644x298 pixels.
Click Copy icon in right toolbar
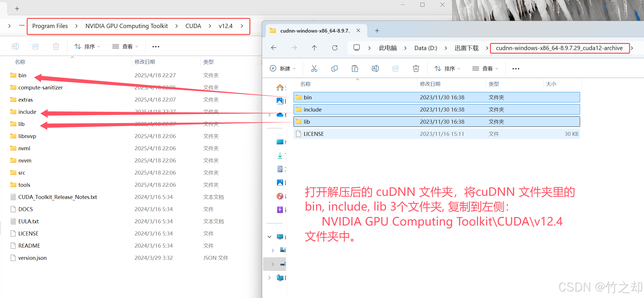[x=335, y=68]
